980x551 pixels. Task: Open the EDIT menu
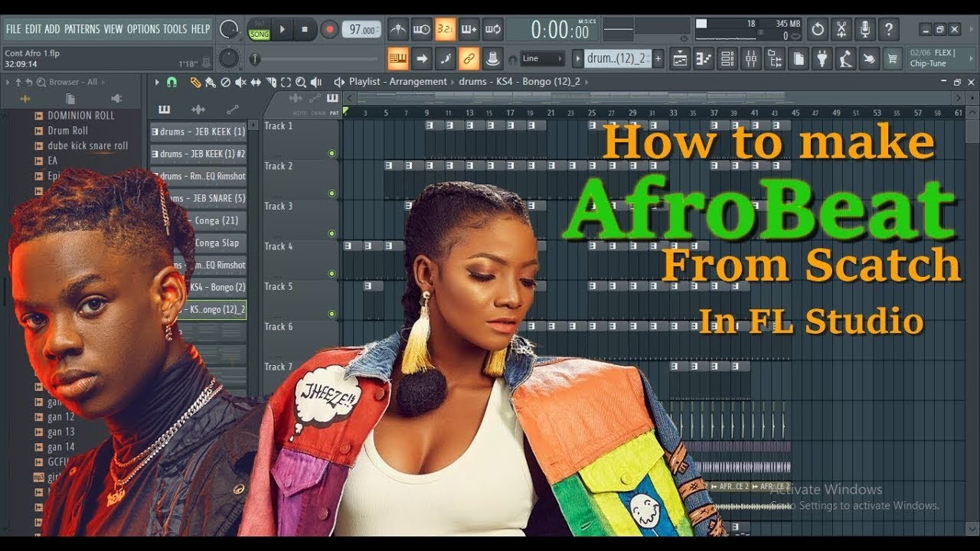pos(33,29)
